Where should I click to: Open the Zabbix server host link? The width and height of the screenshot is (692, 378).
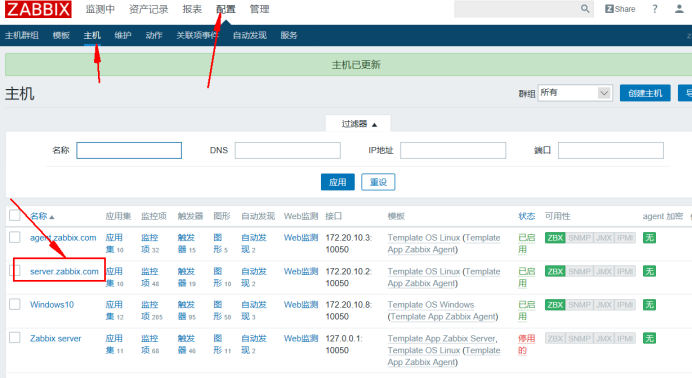click(x=56, y=338)
